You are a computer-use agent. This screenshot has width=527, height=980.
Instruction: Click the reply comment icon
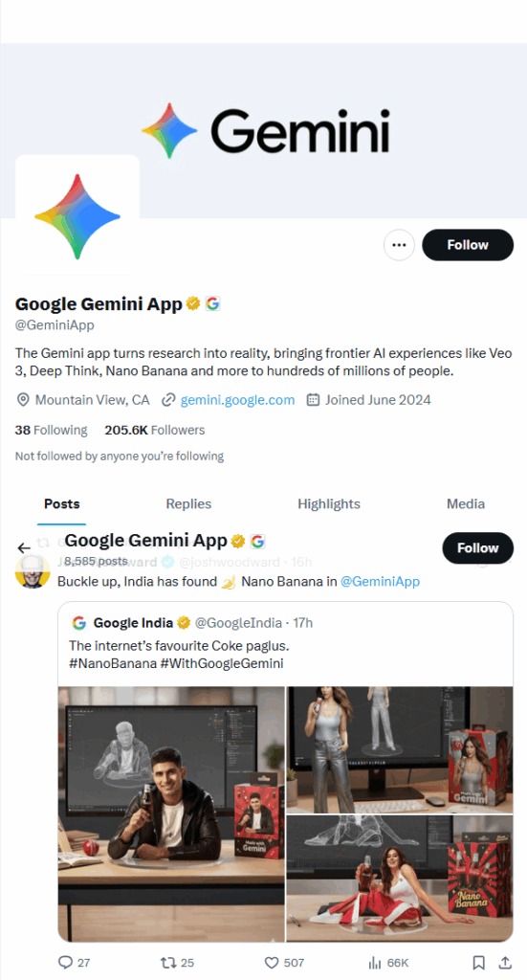pos(66,962)
